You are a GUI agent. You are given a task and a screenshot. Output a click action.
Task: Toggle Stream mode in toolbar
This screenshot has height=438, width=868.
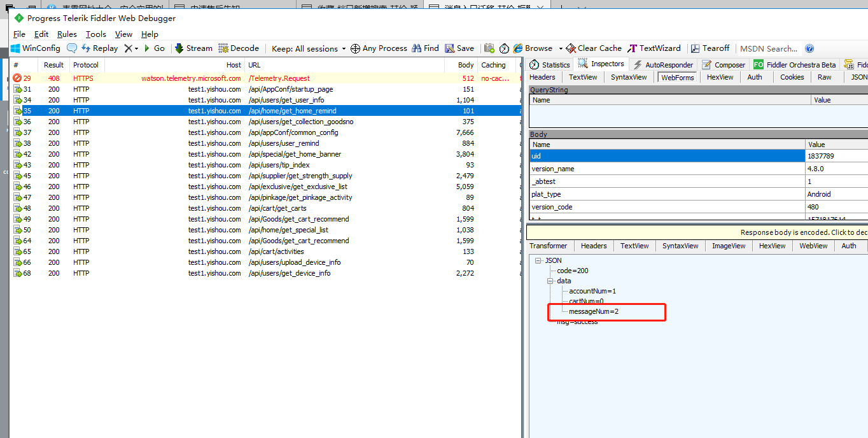point(193,48)
